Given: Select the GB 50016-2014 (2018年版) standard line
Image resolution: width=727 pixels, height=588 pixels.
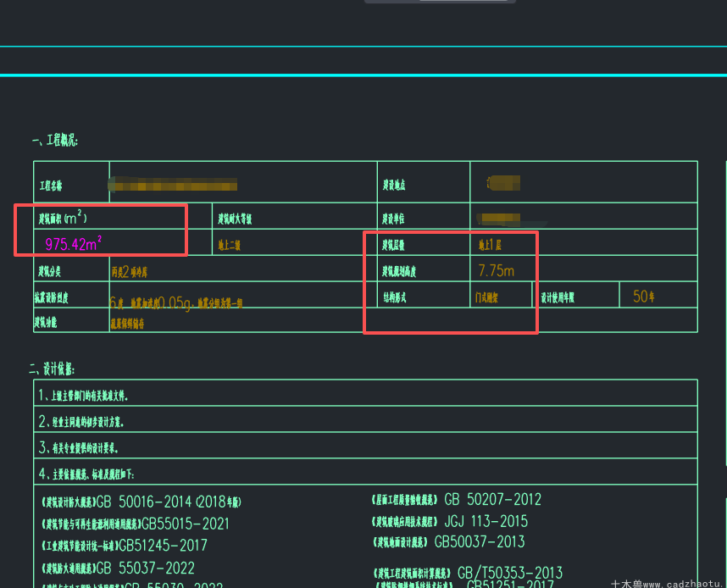Looking at the screenshot, I should [x=142, y=502].
